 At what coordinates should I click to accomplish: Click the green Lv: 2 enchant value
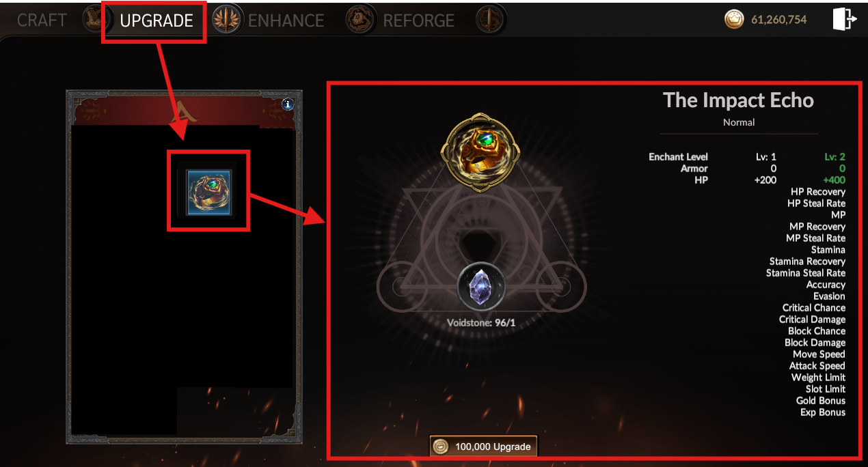pos(834,157)
